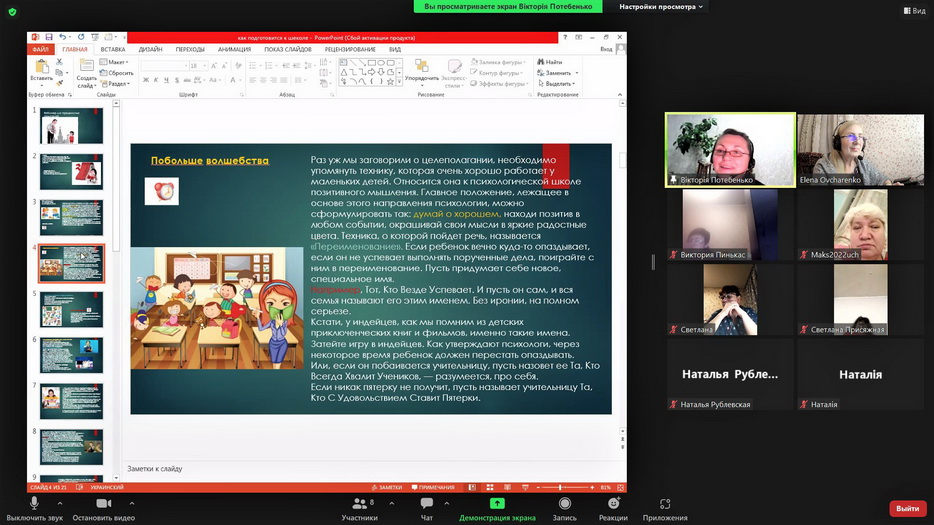Screen dimensions: 934x525
Task: Click the red Выйти button
Action: click(x=907, y=508)
